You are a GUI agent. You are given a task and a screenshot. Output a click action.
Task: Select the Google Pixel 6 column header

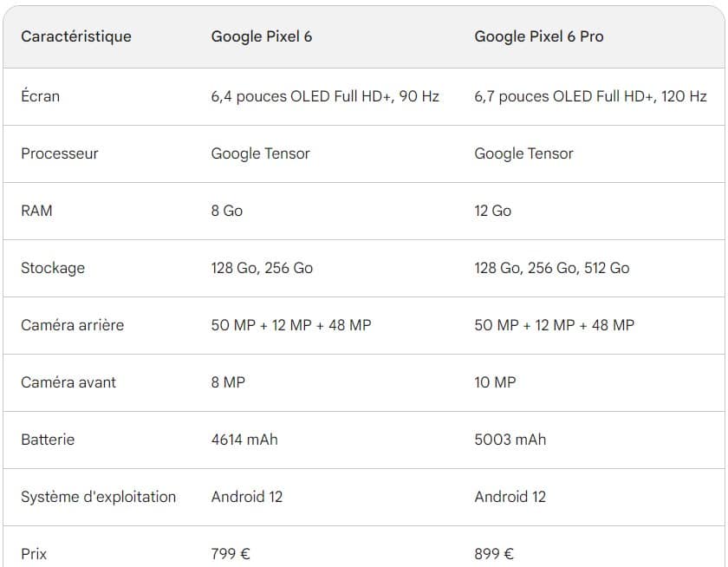coord(261,36)
